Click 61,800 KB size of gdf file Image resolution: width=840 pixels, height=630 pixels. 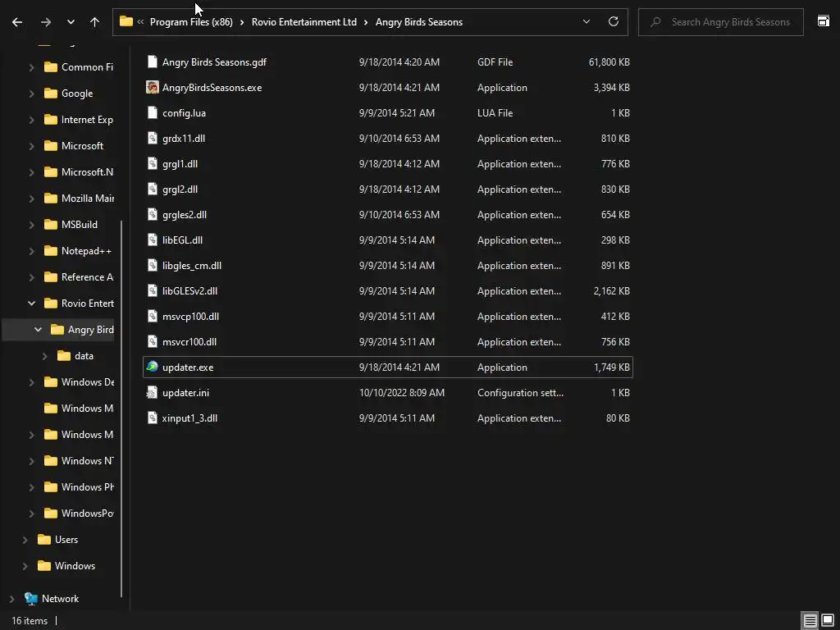tap(609, 62)
